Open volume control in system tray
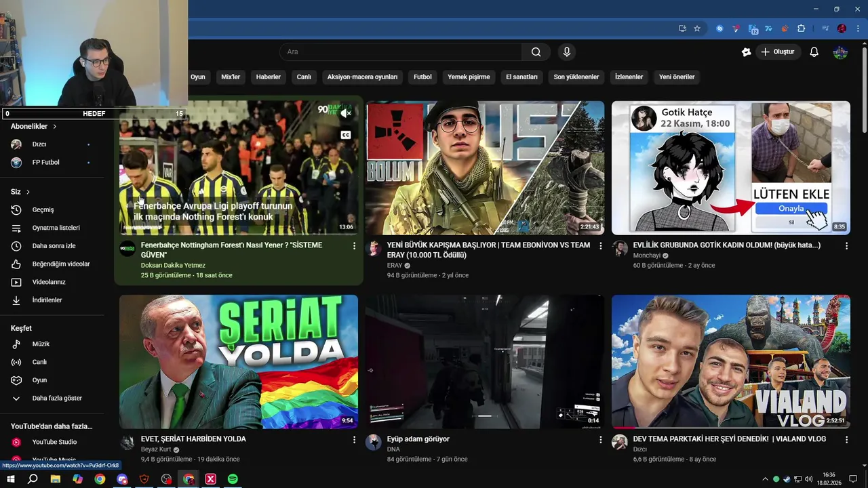Screen dimensions: 868x488 click(x=808, y=479)
